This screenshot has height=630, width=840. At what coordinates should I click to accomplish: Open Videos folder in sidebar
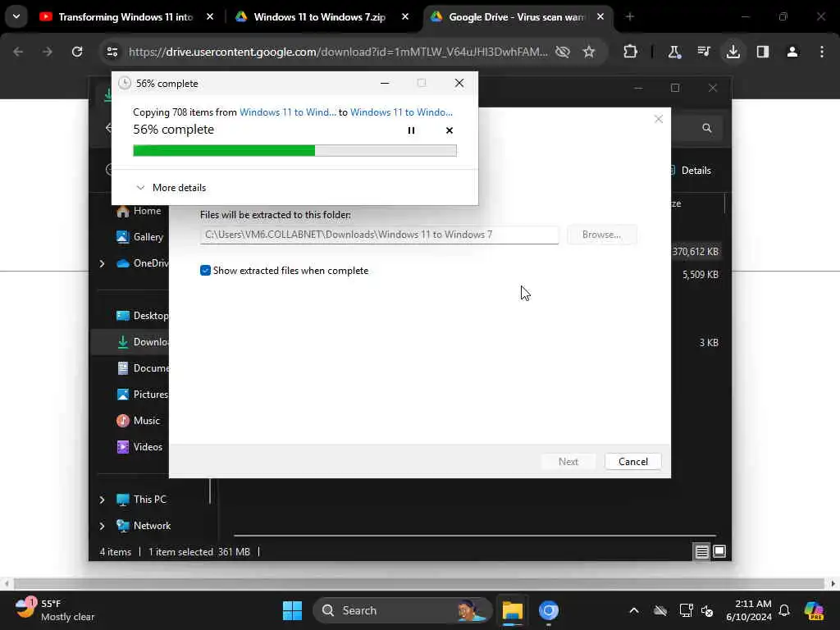(139, 447)
